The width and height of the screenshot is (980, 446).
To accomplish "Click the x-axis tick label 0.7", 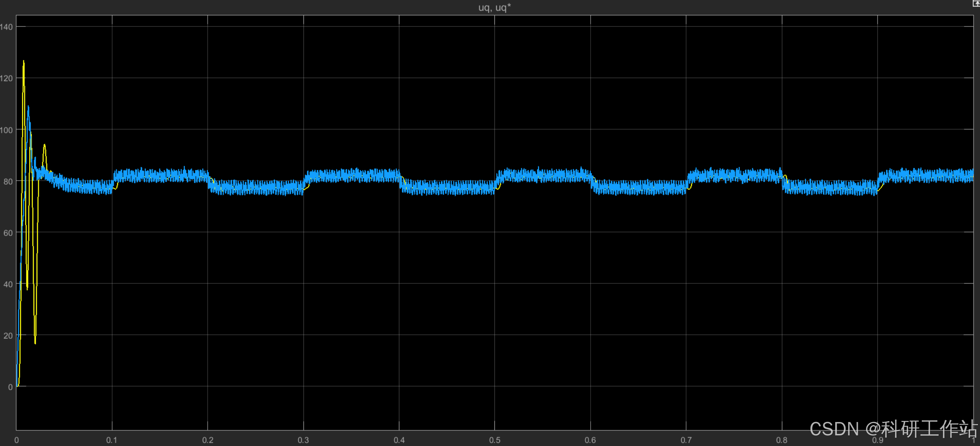I will 686,440.
